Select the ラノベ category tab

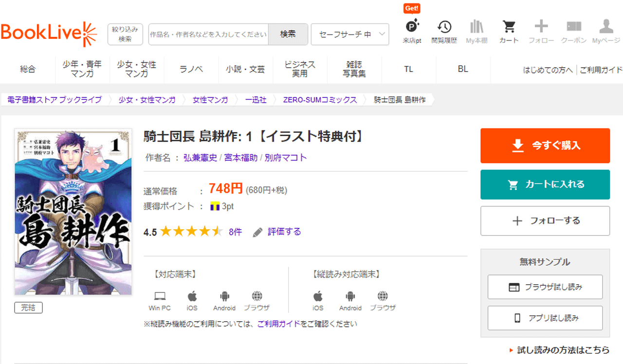[191, 69]
